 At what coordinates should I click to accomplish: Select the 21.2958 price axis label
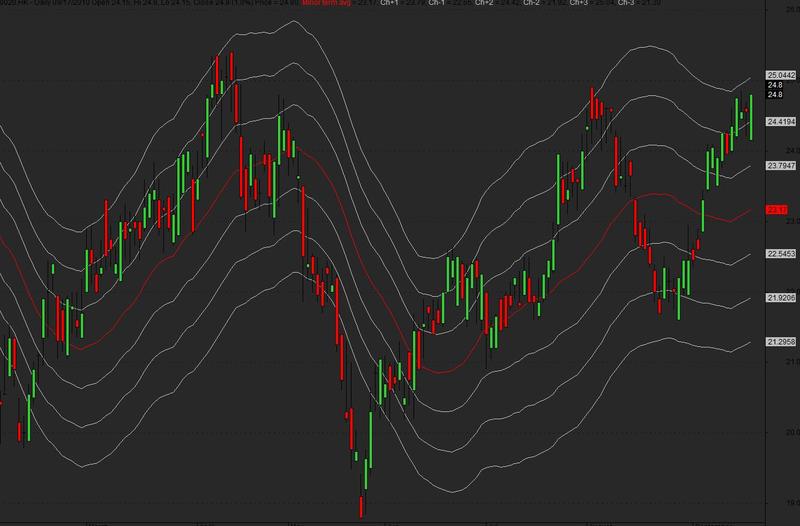782,342
